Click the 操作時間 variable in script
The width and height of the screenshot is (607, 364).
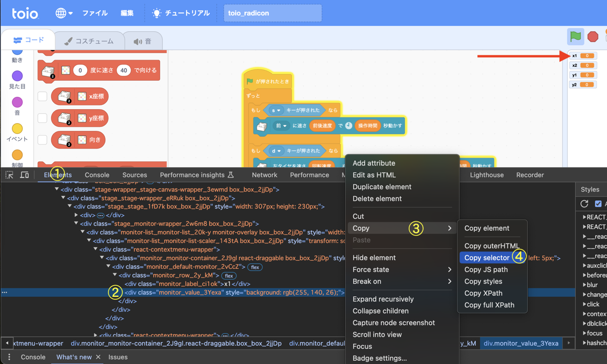pos(367,125)
